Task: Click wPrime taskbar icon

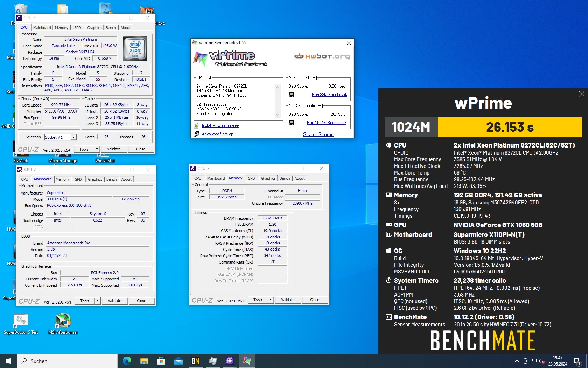Action: [x=247, y=361]
